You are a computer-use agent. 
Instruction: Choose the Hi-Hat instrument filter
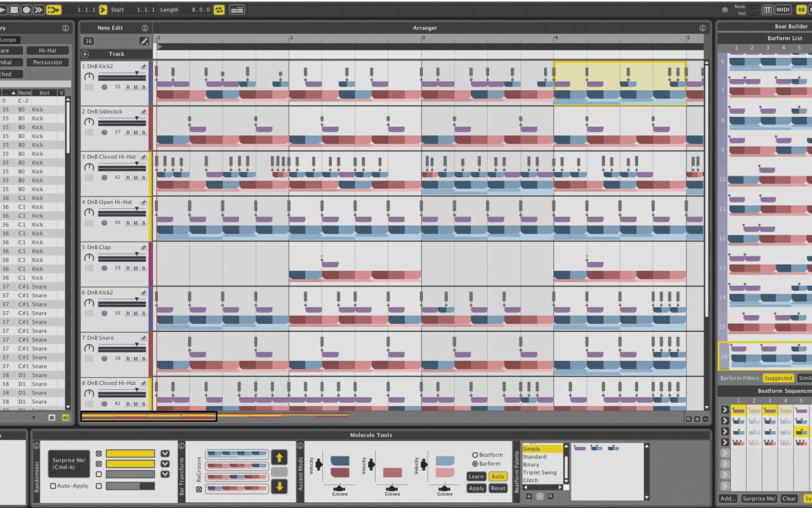click(x=48, y=51)
